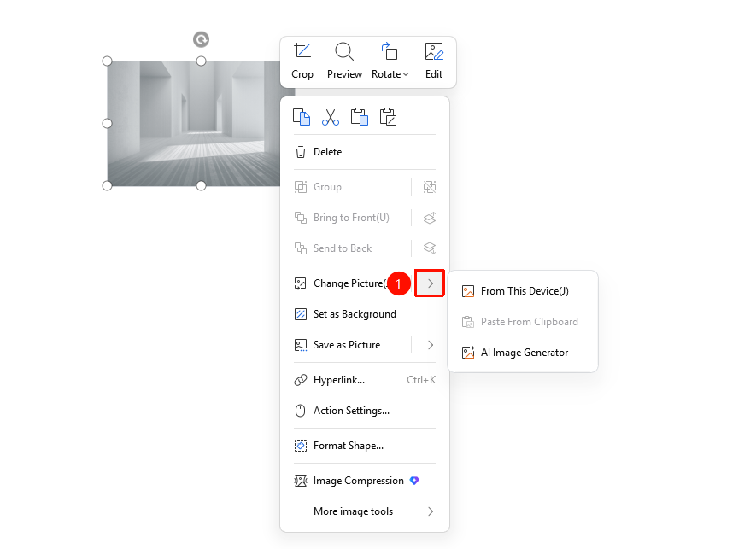The height and width of the screenshot is (549, 756).
Task: Select Bring to Front(U)
Action: pyautogui.click(x=351, y=218)
